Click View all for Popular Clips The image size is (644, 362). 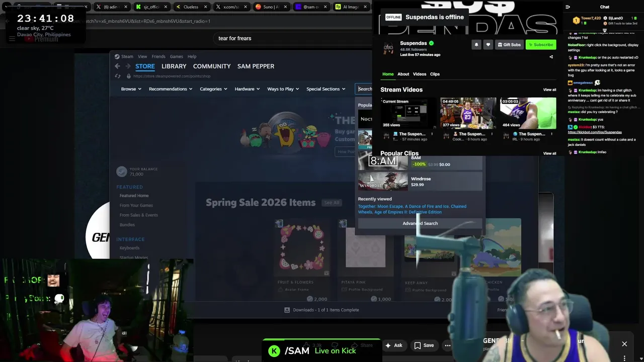549,153
